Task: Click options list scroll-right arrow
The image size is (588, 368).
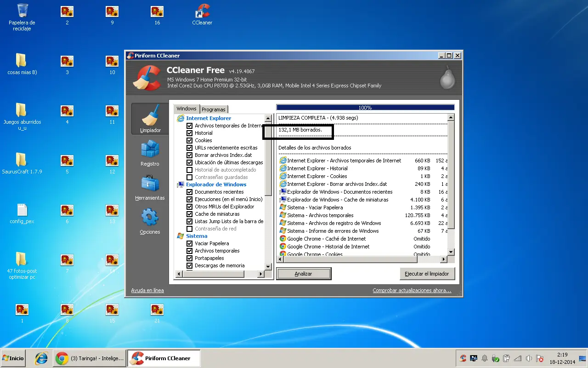Action: click(260, 274)
